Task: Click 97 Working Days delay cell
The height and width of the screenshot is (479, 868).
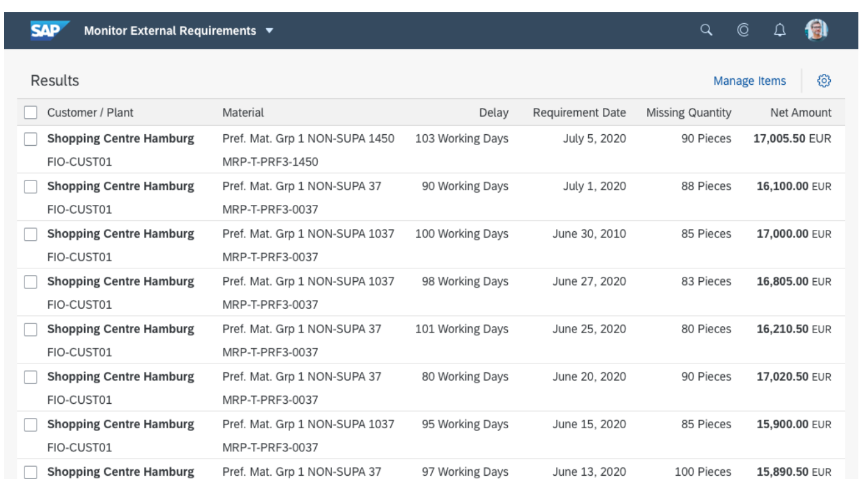Action: pyautogui.click(x=465, y=471)
